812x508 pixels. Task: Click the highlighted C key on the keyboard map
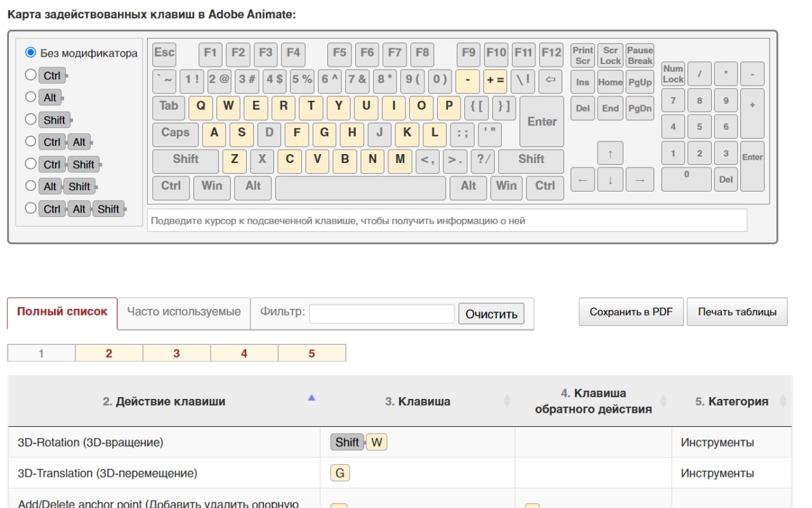coord(290,161)
